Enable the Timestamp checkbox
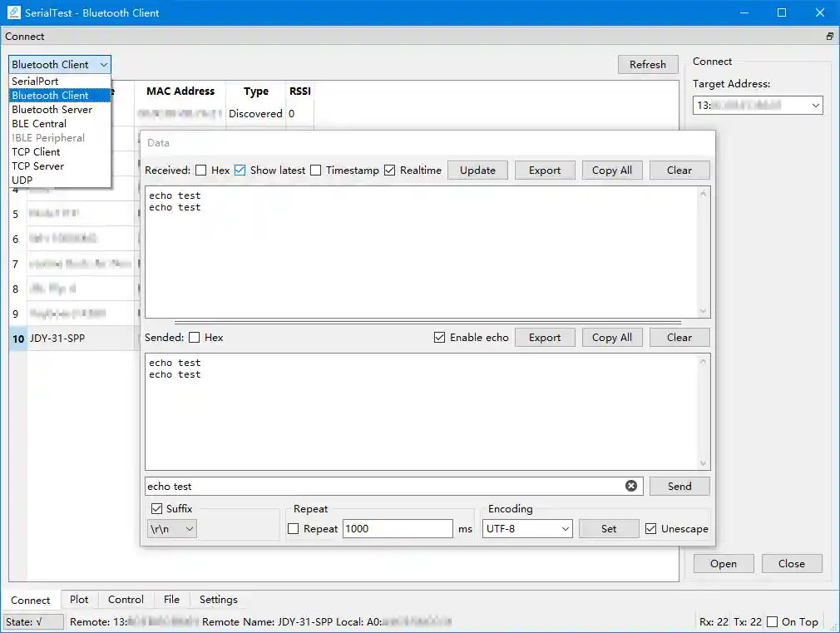Viewport: 840px width, 633px height. (x=315, y=170)
